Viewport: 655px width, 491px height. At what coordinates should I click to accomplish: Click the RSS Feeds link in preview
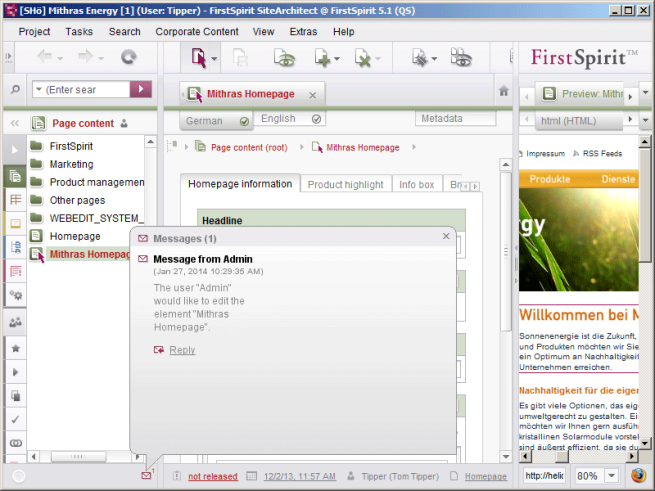(602, 154)
